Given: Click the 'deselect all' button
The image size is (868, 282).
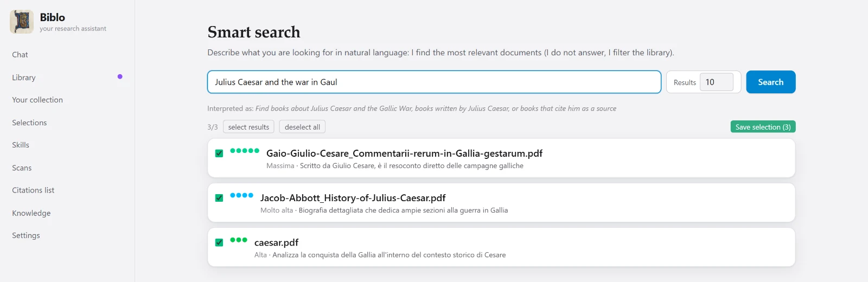Looking at the screenshot, I should [302, 127].
